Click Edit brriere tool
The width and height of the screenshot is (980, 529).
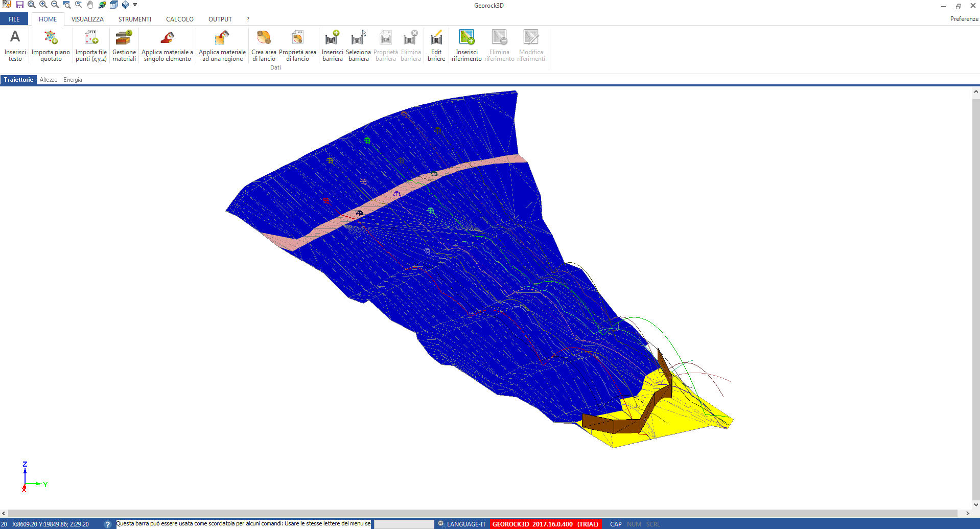tap(436, 45)
